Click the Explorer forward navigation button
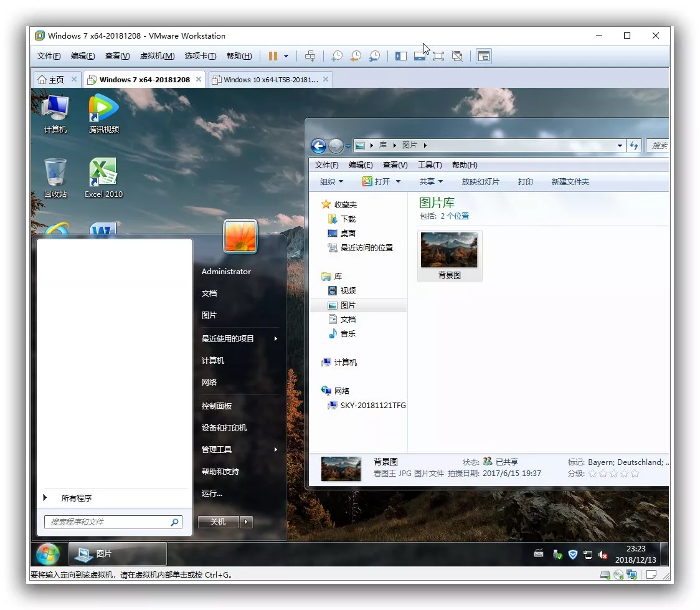700x610 pixels. point(336,146)
